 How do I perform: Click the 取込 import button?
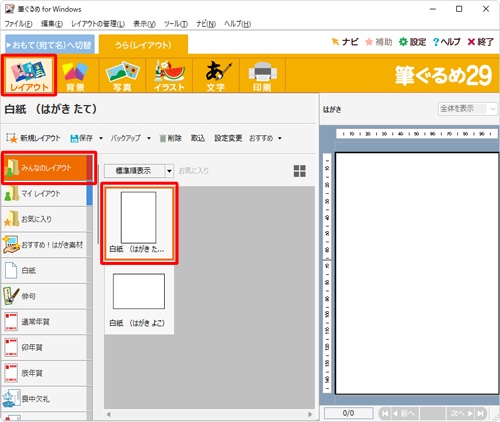click(x=198, y=138)
